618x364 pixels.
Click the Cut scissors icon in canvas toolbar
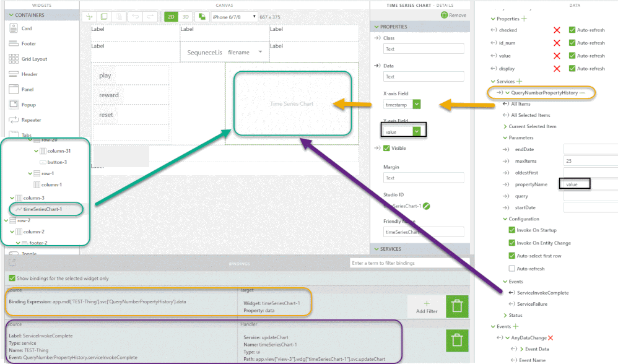(x=90, y=17)
